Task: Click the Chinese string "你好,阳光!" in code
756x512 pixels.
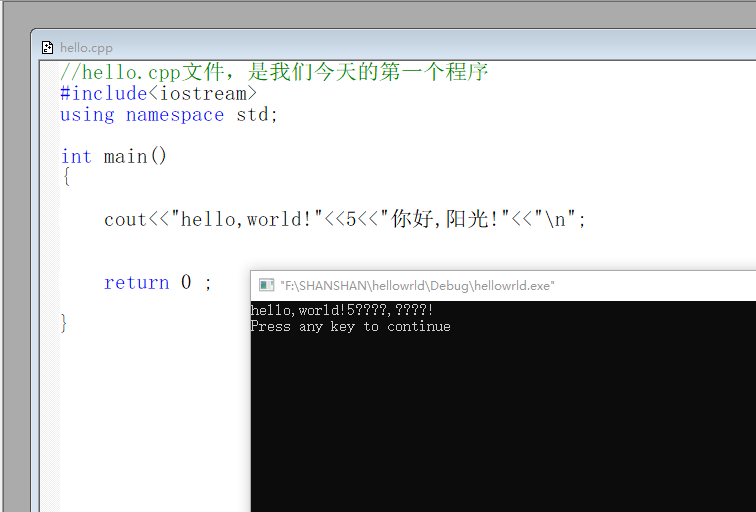Action: pos(445,219)
